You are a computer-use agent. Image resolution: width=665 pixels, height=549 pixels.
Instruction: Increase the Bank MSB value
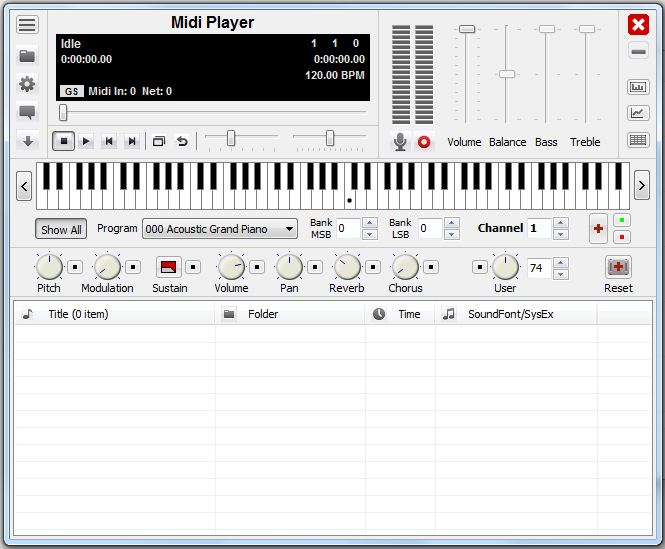[369, 223]
